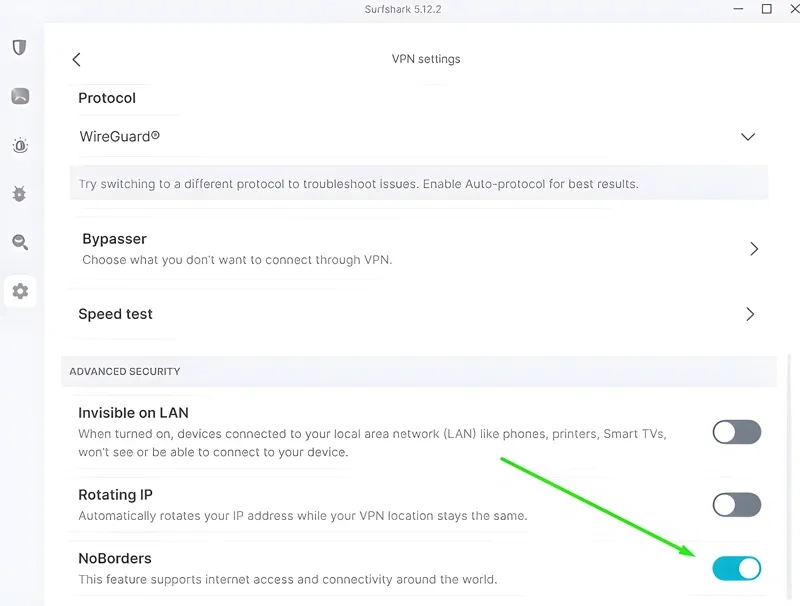Open the Alternative ID sidebar icon
The image size is (800, 606).
pos(20,96)
